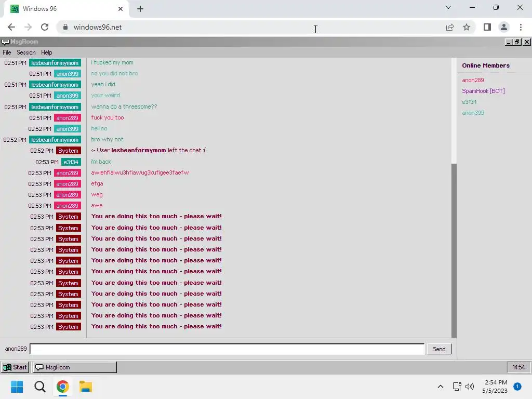Open the Windows 11 Start menu
Screen dimensions: 532x399
(x=17, y=387)
